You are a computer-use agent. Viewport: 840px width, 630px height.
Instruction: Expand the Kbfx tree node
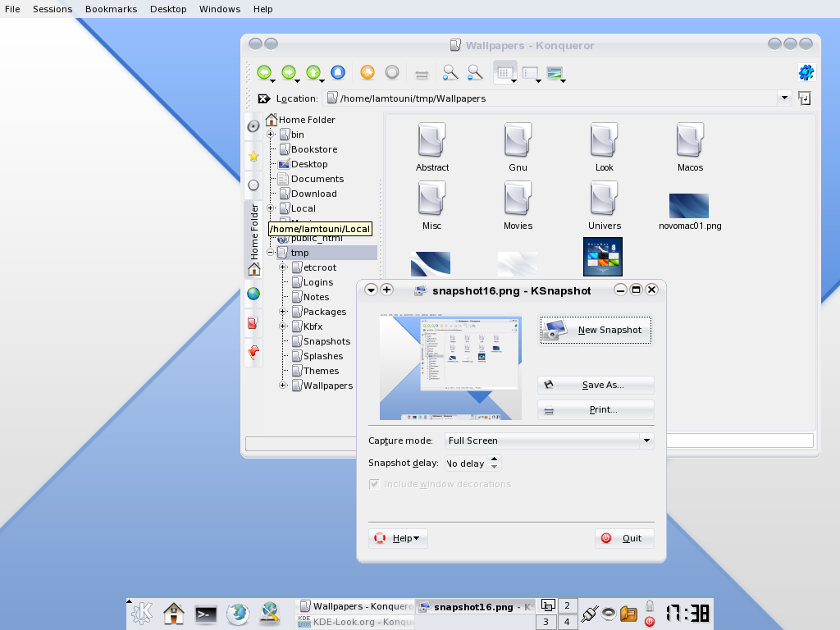tap(283, 326)
